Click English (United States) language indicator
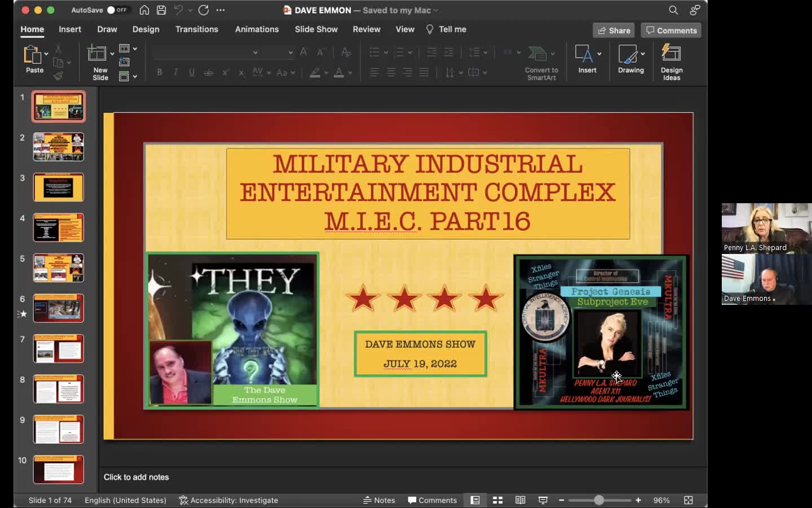Viewport: 812px width, 508px height. click(x=125, y=500)
